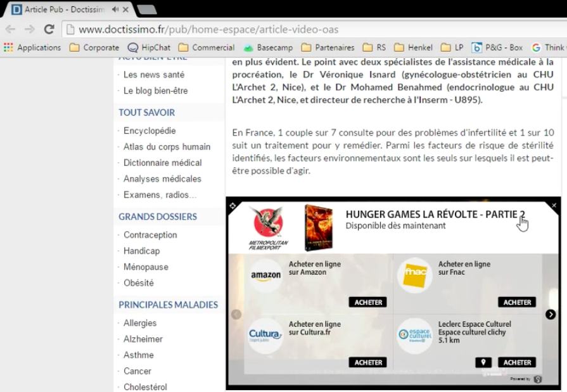Close the Hunger Games ad overlay

(554, 205)
